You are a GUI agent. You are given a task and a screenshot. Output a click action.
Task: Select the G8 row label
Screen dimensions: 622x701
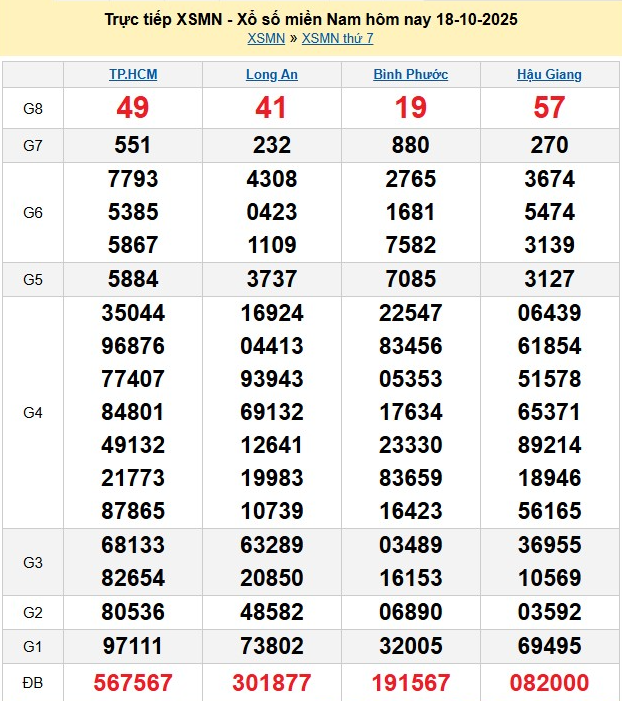tap(33, 108)
